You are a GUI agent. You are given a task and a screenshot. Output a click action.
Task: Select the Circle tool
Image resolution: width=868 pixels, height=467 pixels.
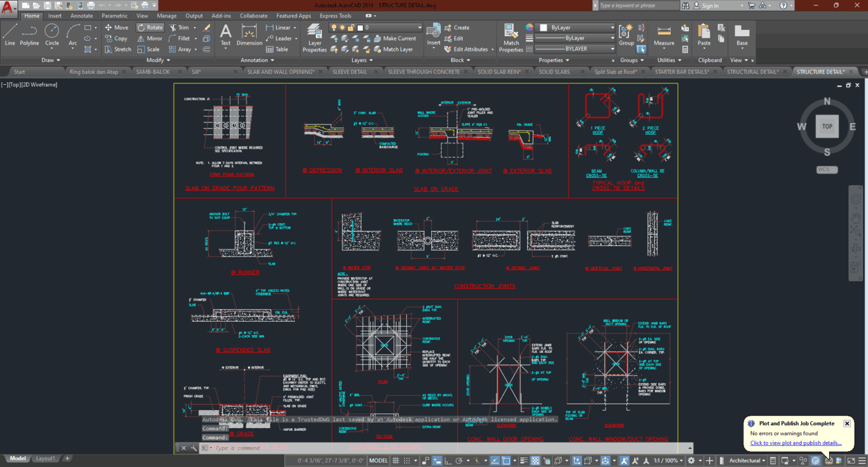pyautogui.click(x=51, y=37)
